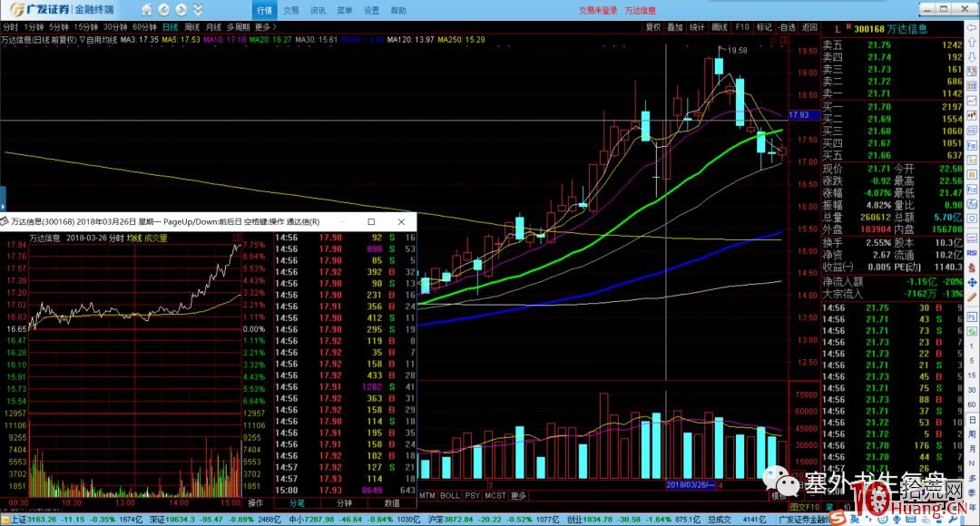
Task: Switch chart to 60分钟 period
Action: click(x=144, y=27)
